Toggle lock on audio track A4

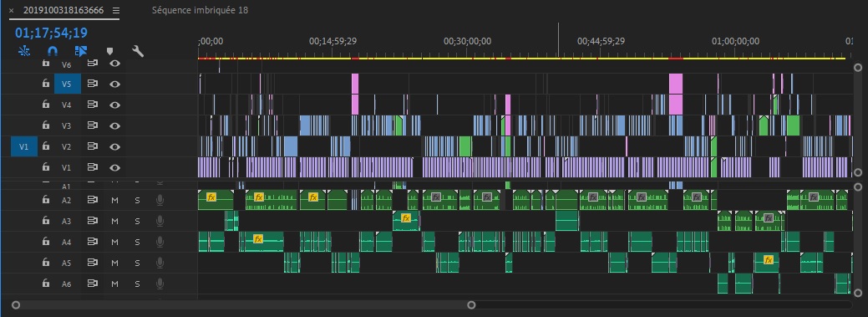(x=46, y=242)
